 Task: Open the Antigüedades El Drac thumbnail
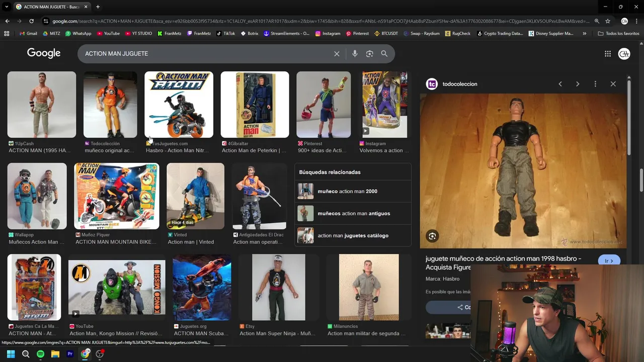259,196
